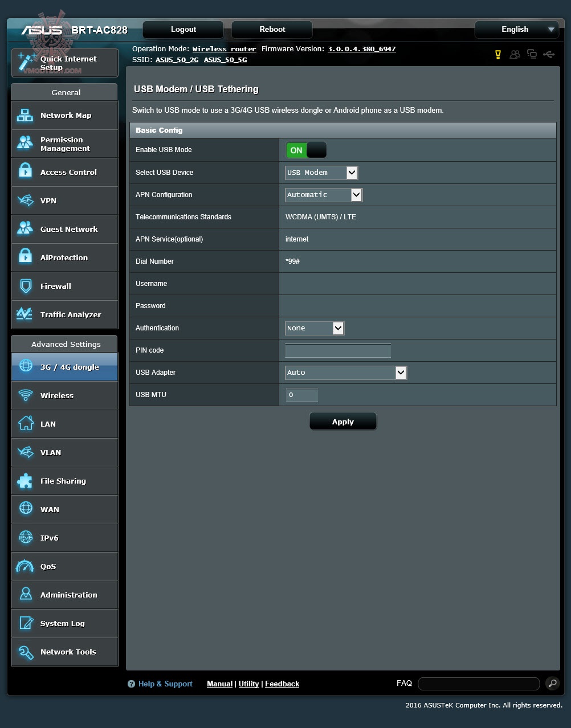Click the Quick Internet Setup wand icon
Viewport: 571px width, 728px height.
[x=26, y=62]
